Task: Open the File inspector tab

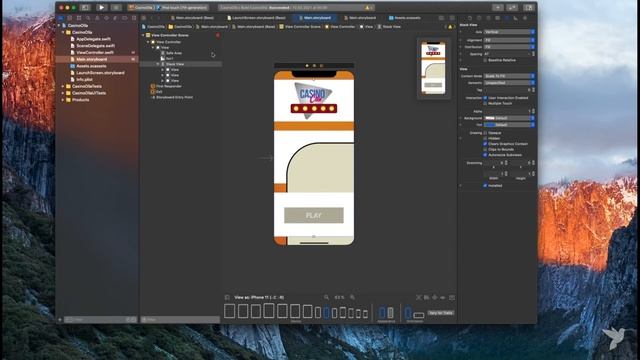Action: point(470,18)
